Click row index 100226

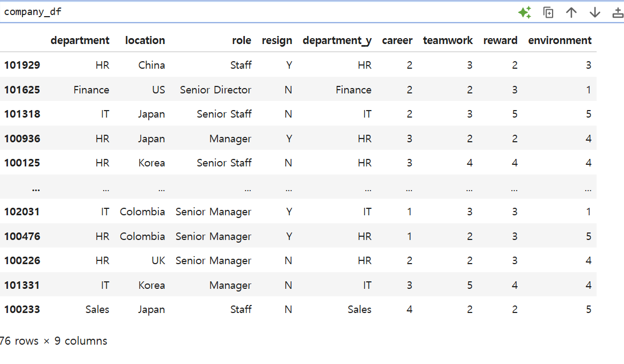23,261
